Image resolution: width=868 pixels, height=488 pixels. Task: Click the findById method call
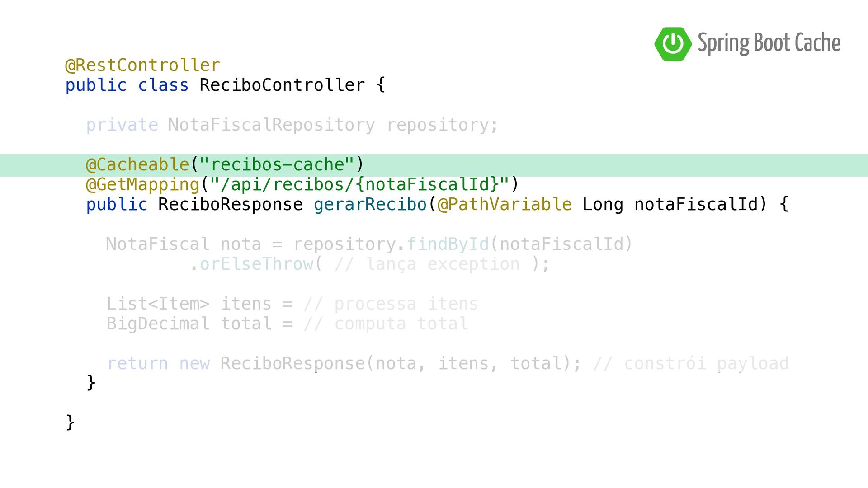click(x=448, y=244)
